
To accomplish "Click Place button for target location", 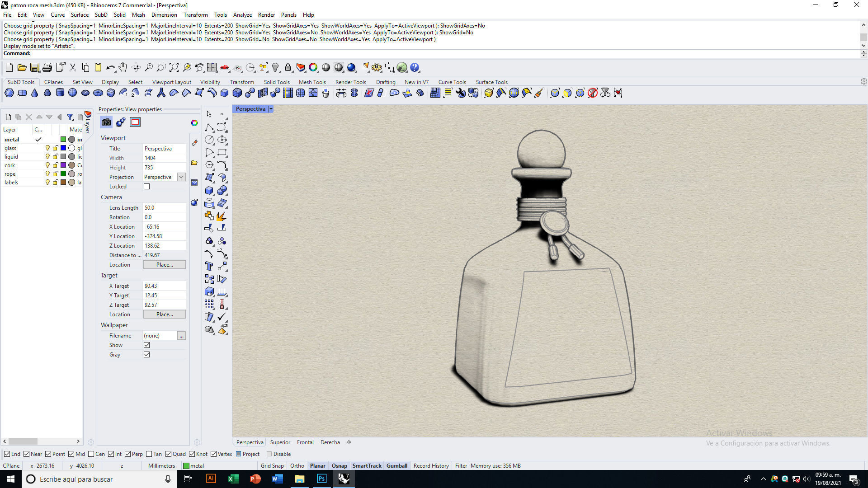I will [165, 314].
